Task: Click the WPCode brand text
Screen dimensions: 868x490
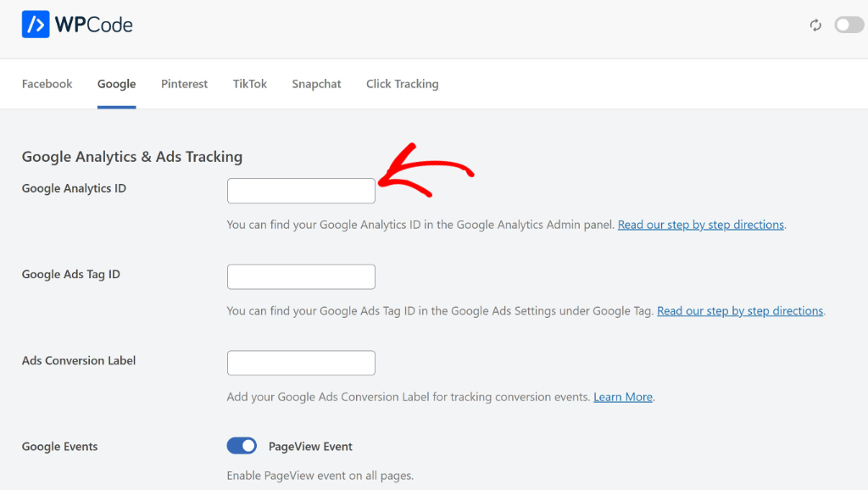Action: coord(93,25)
